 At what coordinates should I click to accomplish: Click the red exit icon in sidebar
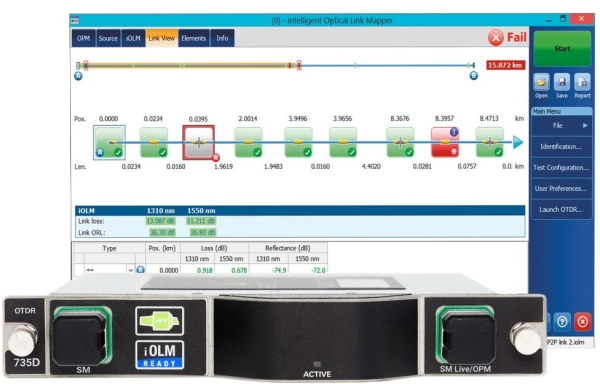click(x=582, y=322)
